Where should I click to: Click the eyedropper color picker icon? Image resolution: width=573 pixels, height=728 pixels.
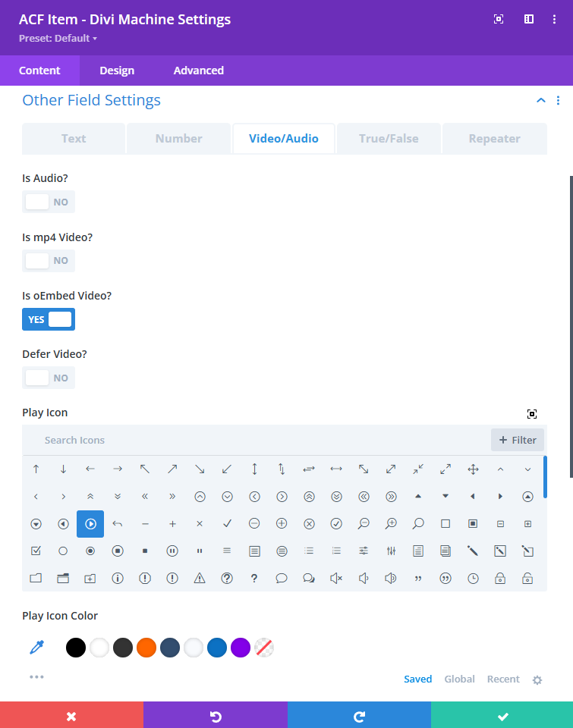[x=36, y=648]
